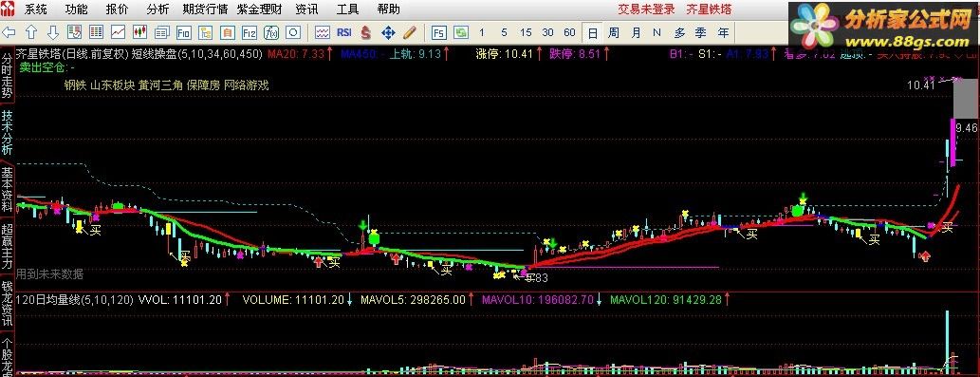This screenshot has height=377, width=980.
Task: Click the F10 company info icon
Action: click(184, 32)
